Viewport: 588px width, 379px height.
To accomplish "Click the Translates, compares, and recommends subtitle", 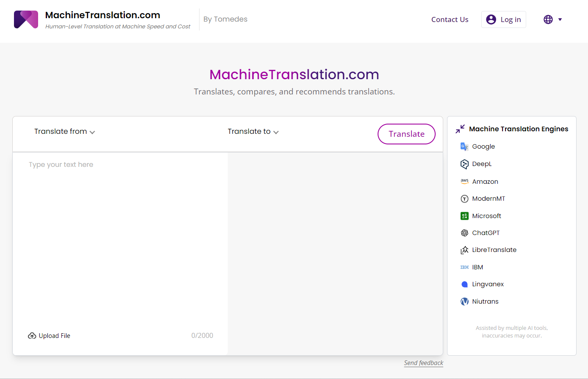I will pyautogui.click(x=294, y=92).
